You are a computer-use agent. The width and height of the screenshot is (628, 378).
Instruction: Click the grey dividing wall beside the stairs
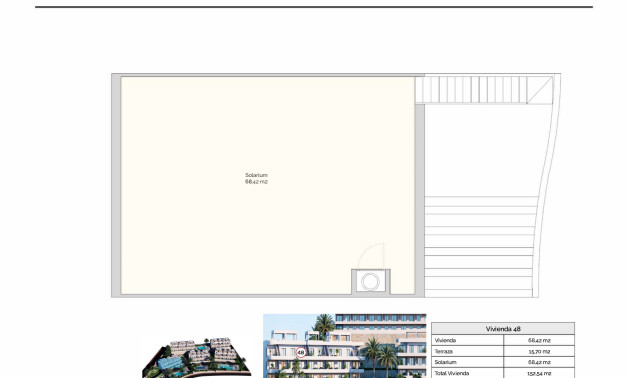click(420, 200)
